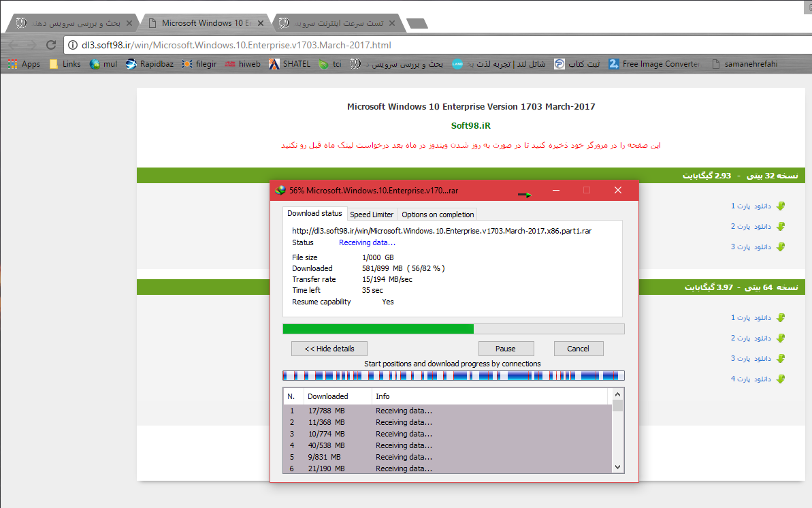
Task: Open the filegir bookmark
Action: [199, 64]
